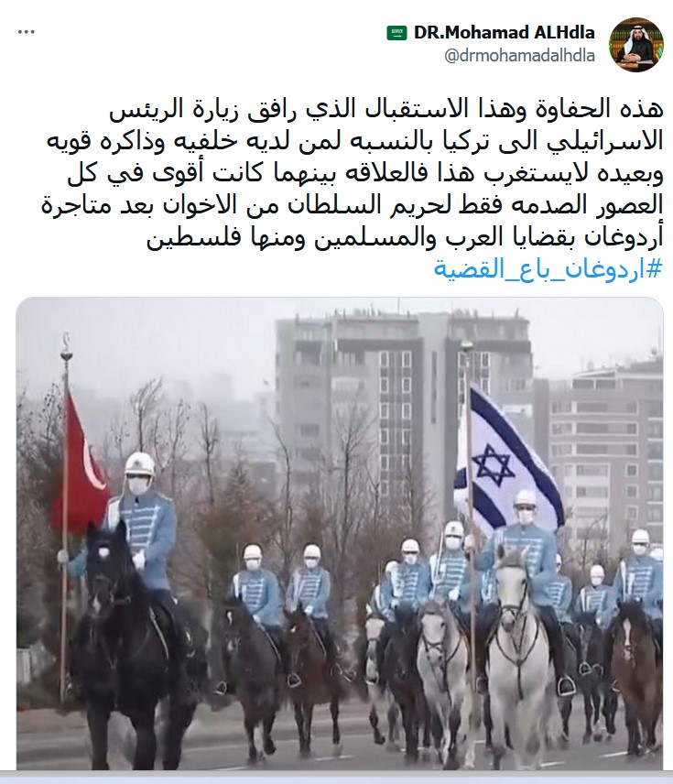
Task: Click the Saudi flag emoji beside name
Action: [397, 34]
